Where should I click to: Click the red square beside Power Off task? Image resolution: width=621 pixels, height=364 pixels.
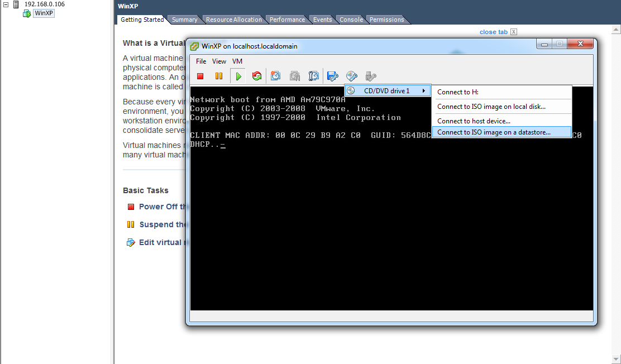pyautogui.click(x=131, y=207)
